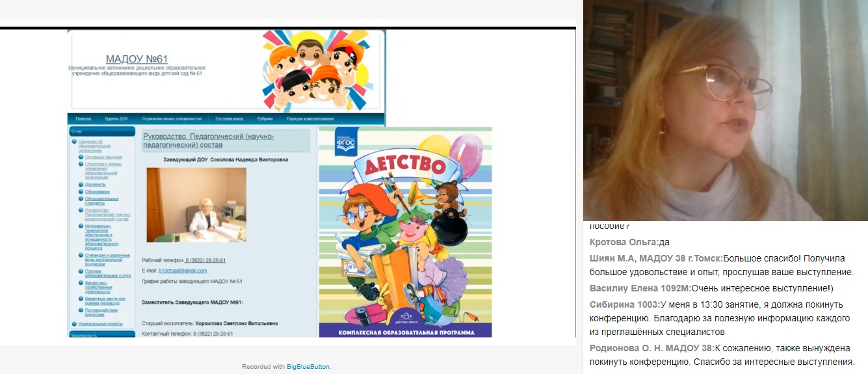Click the bullet icon beside Основные сведения
The image size is (868, 374).
81,157
